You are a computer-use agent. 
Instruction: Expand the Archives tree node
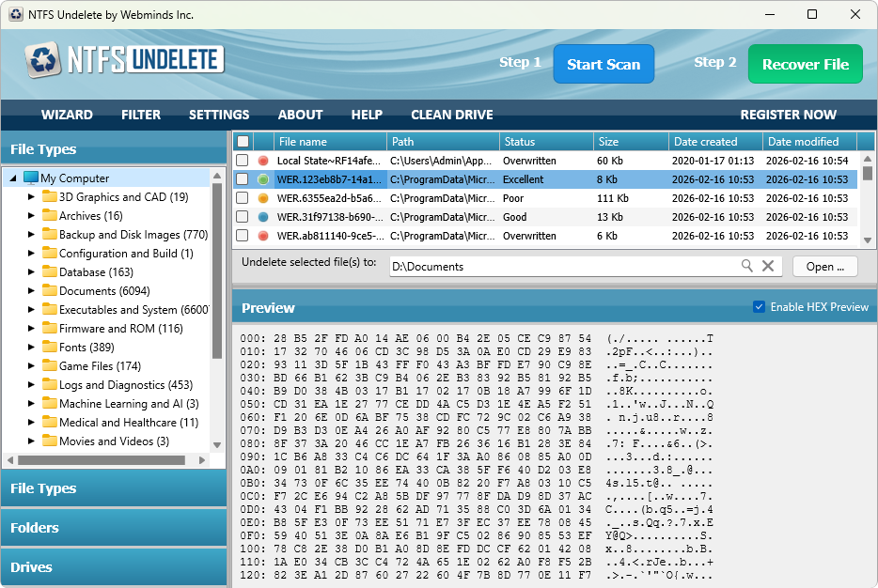[x=31, y=215]
